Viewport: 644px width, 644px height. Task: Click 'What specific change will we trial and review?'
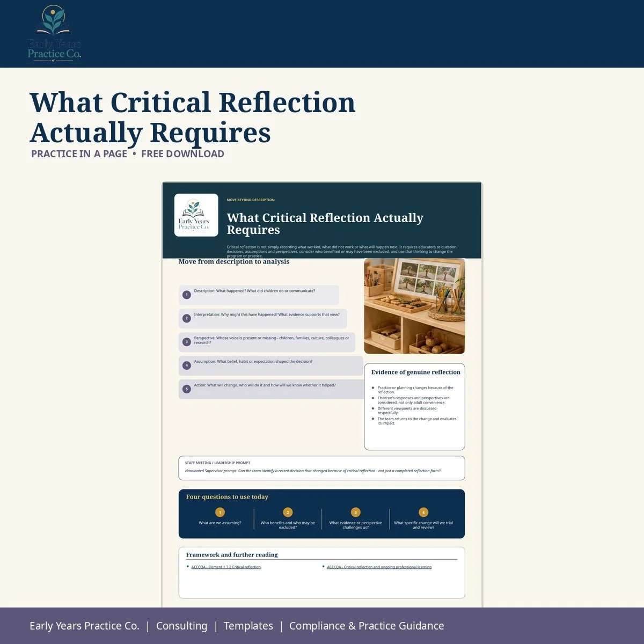click(423, 525)
